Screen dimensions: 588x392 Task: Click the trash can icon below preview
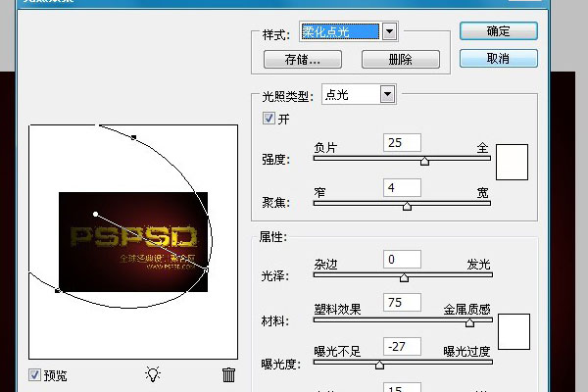point(228,373)
